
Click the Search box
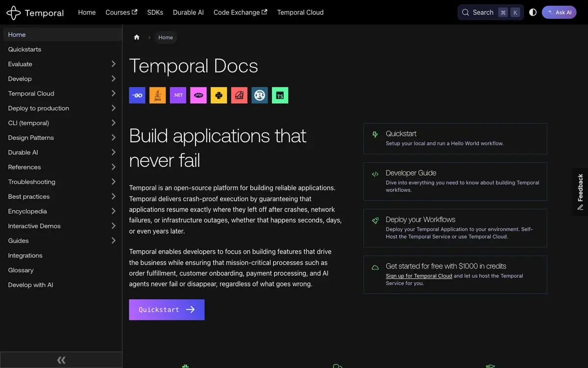click(490, 12)
